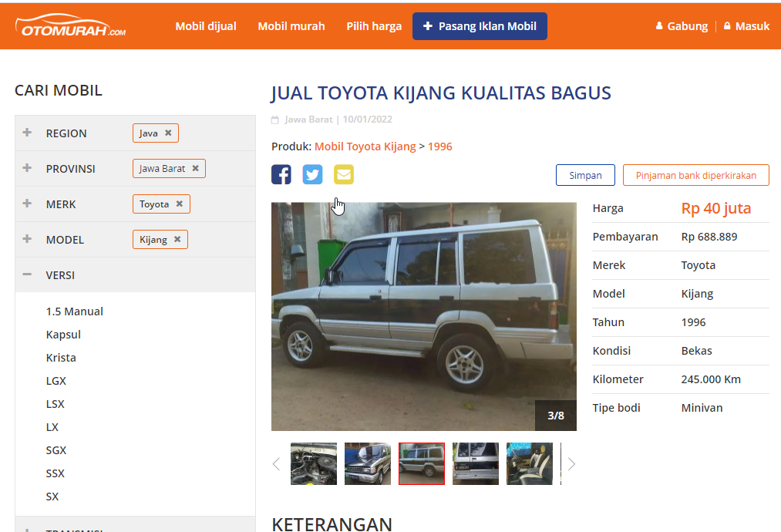Open the Mobil dijual menu
The height and width of the screenshot is (532, 781).
pyautogui.click(x=206, y=26)
